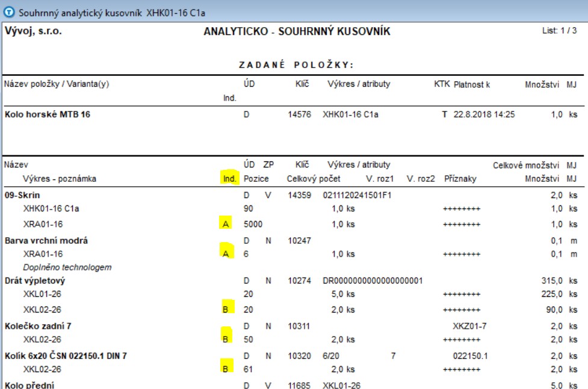Click the key value '10320'
This screenshot has height=389, width=588.
299,356
